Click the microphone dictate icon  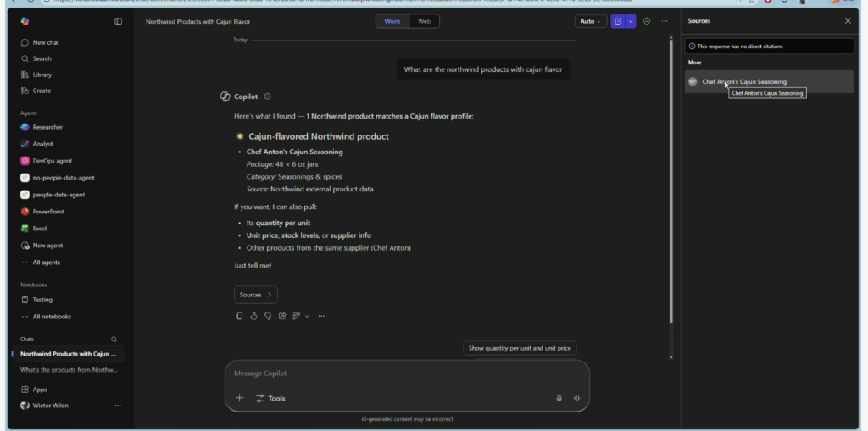[559, 398]
